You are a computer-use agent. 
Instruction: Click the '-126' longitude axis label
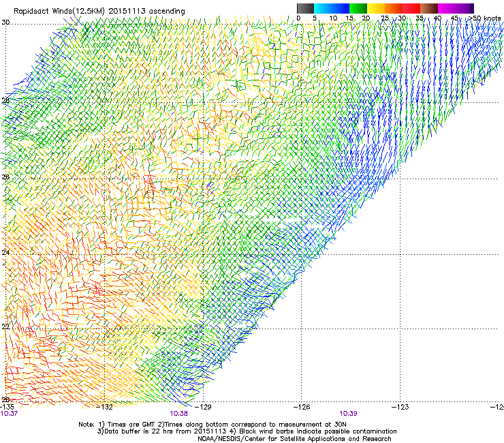tap(302, 407)
